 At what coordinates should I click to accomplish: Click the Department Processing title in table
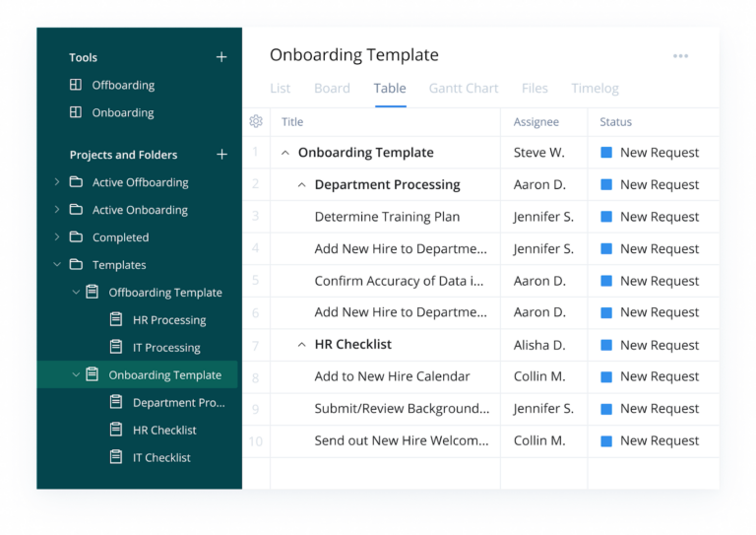[388, 185]
